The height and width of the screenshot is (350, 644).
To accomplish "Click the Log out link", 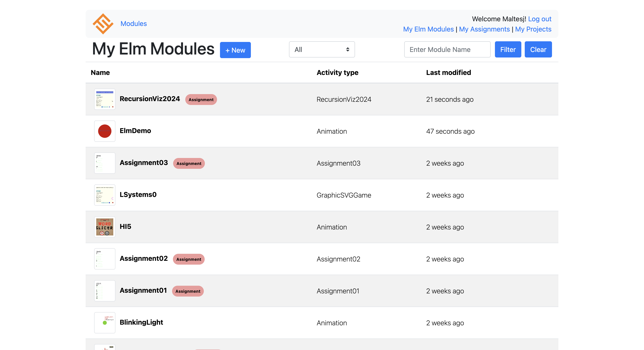I will pyautogui.click(x=539, y=19).
